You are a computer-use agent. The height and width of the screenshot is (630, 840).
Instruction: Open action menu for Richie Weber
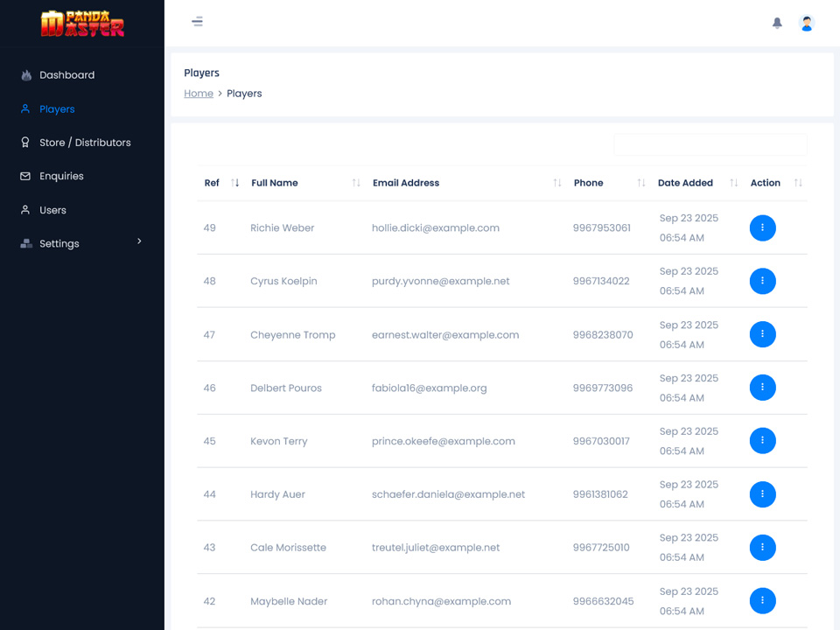tap(762, 227)
